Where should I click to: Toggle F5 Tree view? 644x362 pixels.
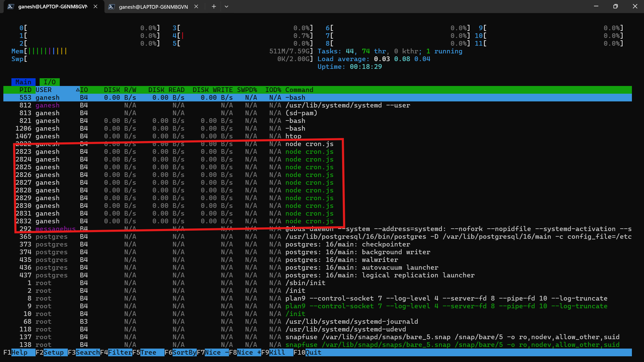(148, 352)
